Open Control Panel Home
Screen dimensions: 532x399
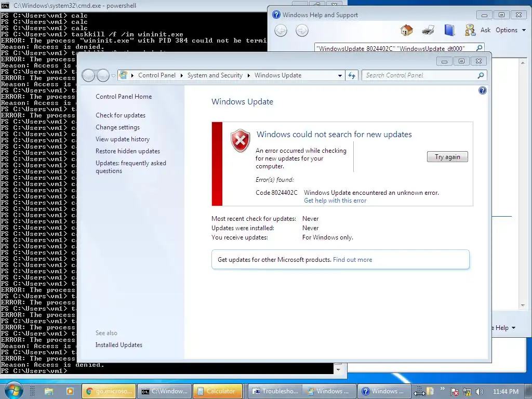(124, 96)
